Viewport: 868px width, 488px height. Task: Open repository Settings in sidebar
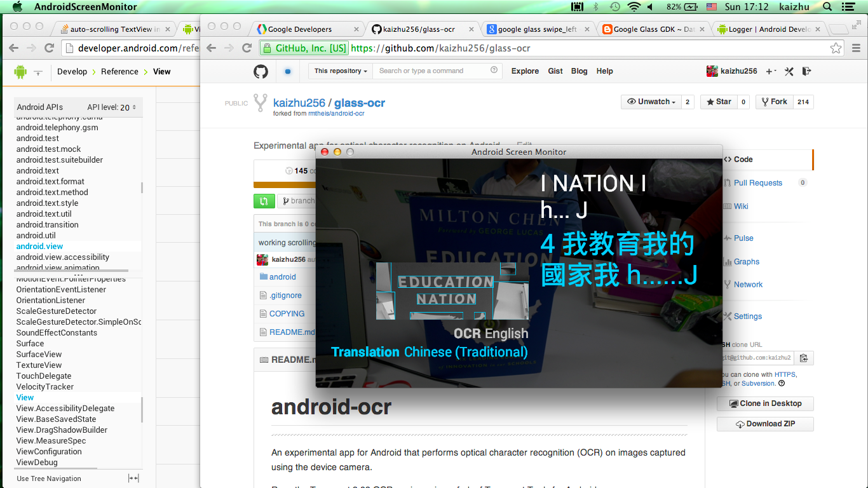(x=748, y=316)
